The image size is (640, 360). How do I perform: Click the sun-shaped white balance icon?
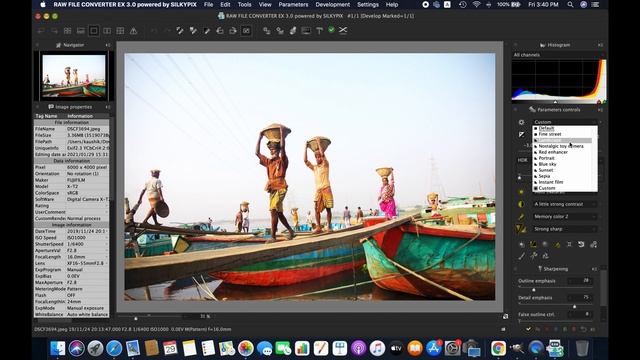click(x=521, y=192)
